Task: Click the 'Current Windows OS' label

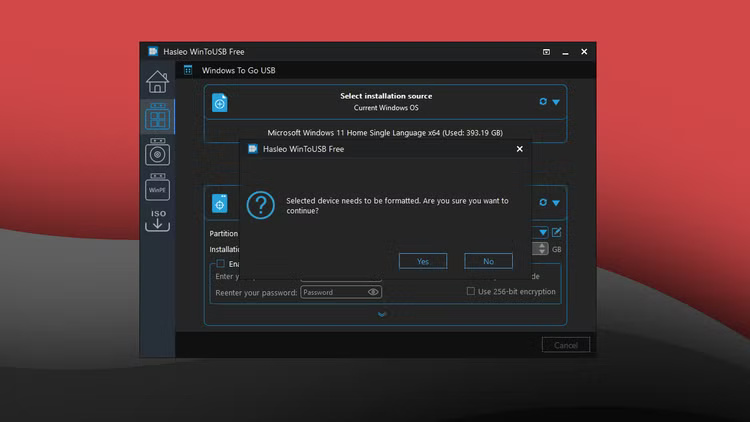Action: pos(386,108)
